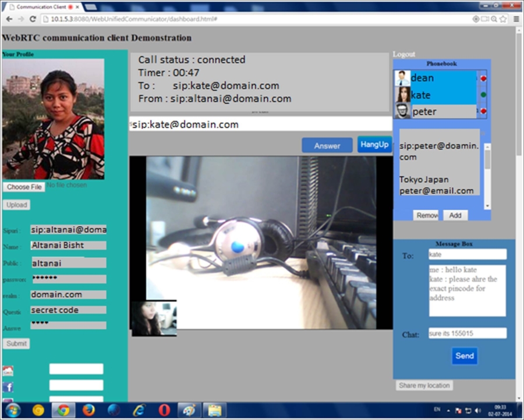Image resolution: width=524 pixels, height=420 pixels.
Task: Select dean's avatar in the Phonebook
Action: tap(403, 77)
